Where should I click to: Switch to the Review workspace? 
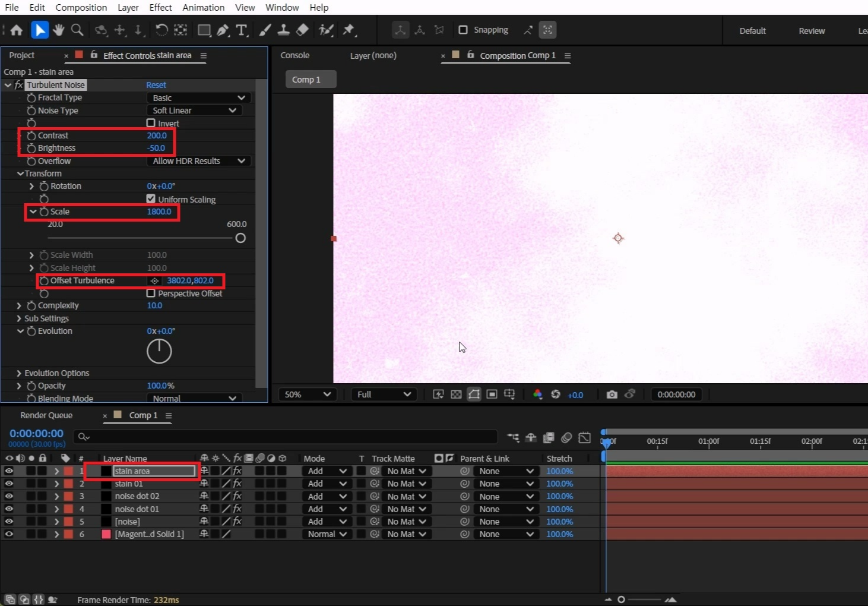(812, 31)
